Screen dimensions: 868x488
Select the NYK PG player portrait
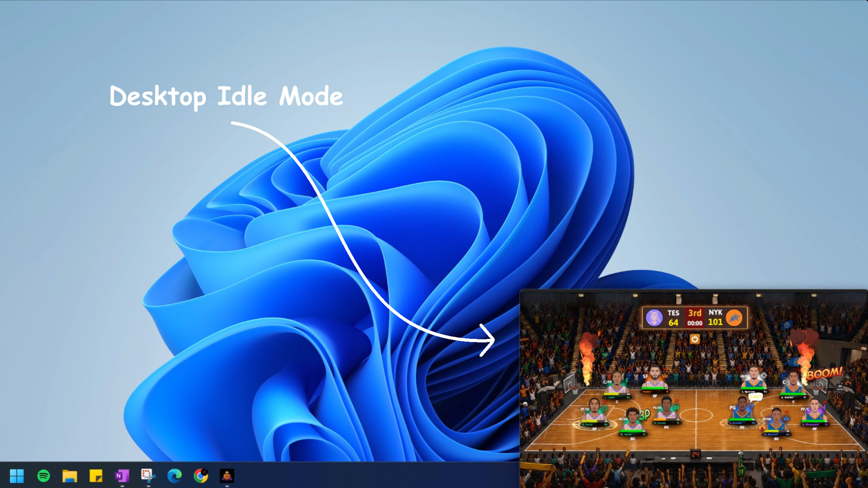tap(743, 407)
